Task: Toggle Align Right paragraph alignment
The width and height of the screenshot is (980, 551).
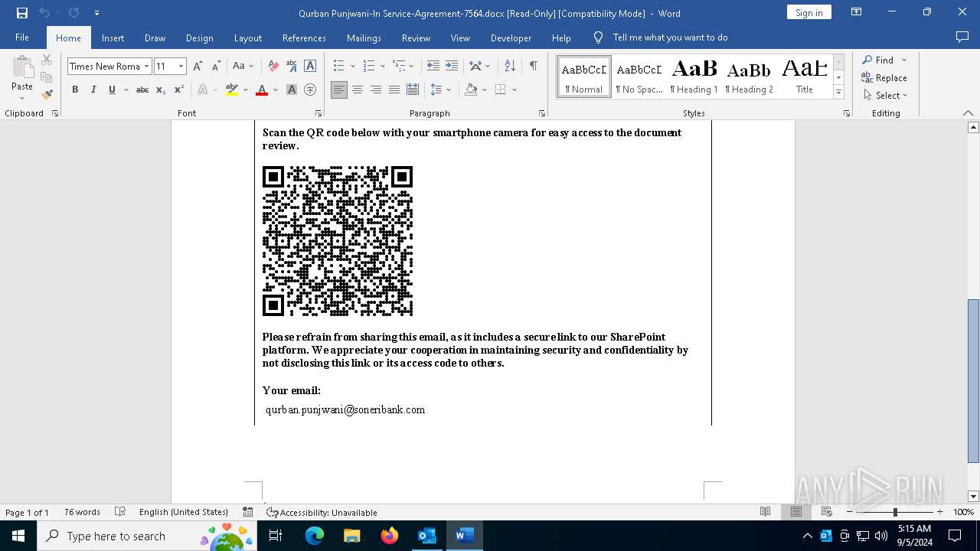Action: pyautogui.click(x=376, y=90)
